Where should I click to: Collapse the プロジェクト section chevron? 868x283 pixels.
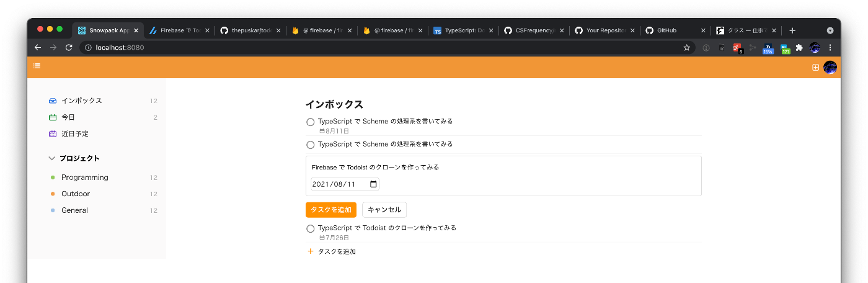coord(52,159)
